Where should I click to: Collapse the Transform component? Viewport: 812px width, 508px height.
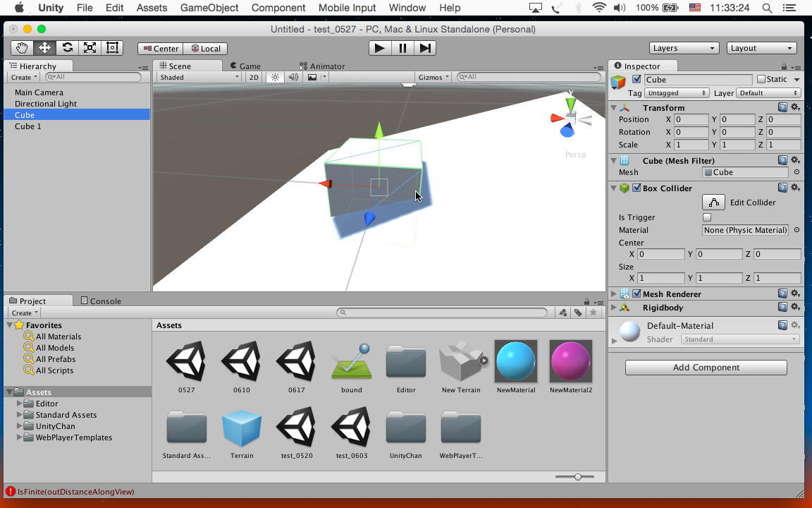point(614,107)
